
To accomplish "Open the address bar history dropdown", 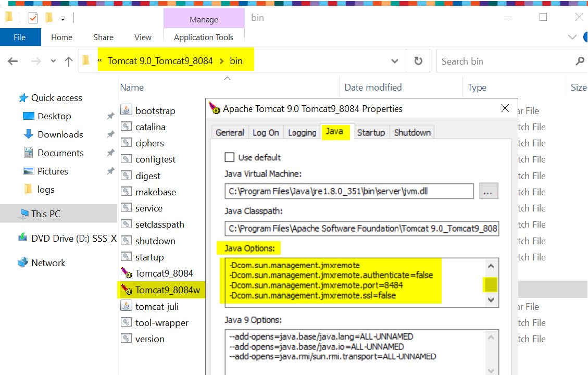I will [x=395, y=61].
